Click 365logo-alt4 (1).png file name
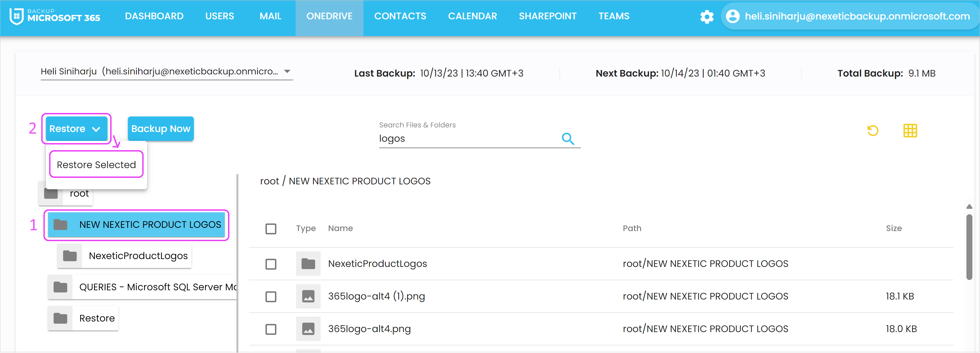The height and width of the screenshot is (353, 980). point(376,296)
